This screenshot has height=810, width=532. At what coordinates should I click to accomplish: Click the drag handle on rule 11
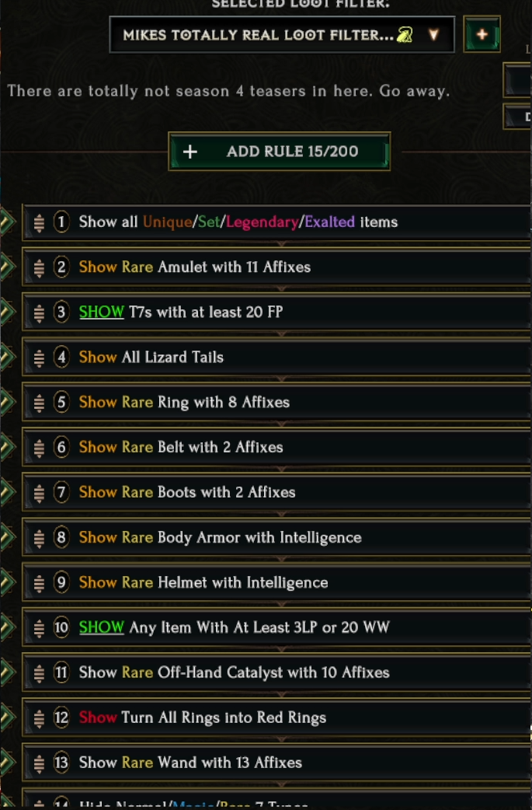(x=39, y=673)
